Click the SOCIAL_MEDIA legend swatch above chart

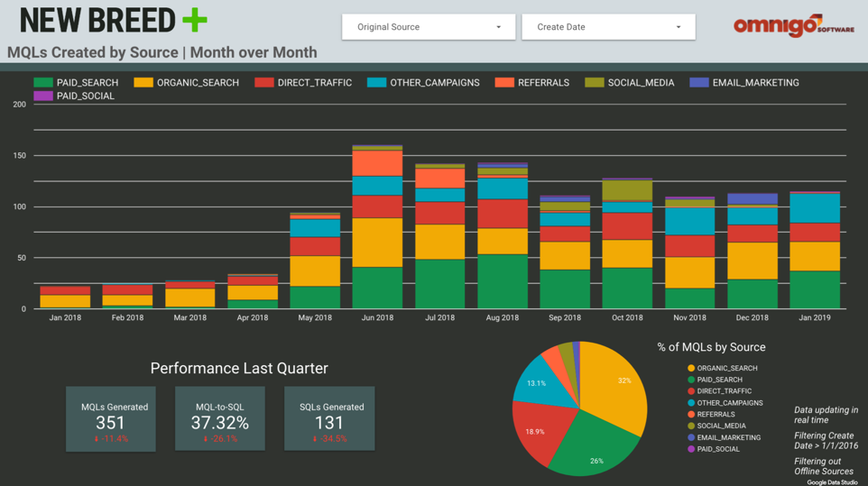595,83
